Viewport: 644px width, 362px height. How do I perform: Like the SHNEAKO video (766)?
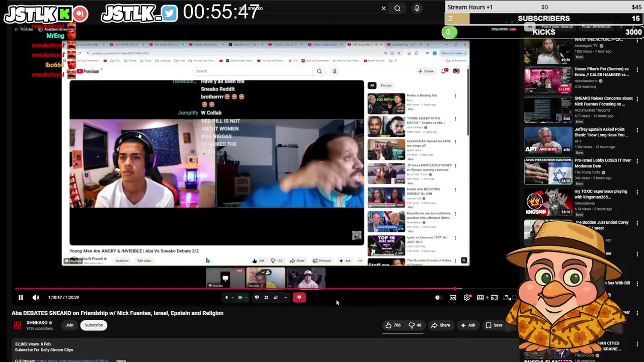tap(393, 325)
